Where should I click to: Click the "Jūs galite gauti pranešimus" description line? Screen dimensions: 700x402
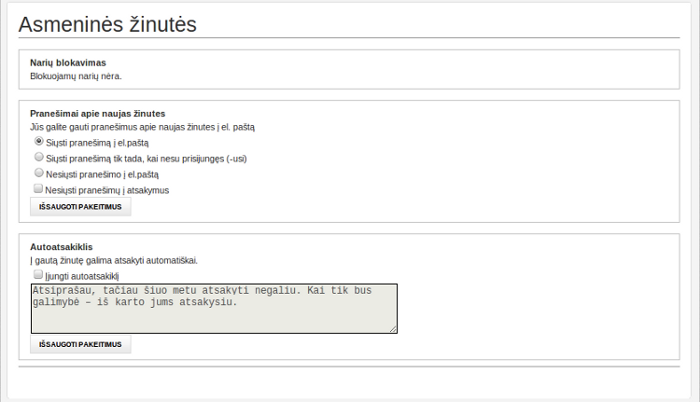(x=143, y=127)
